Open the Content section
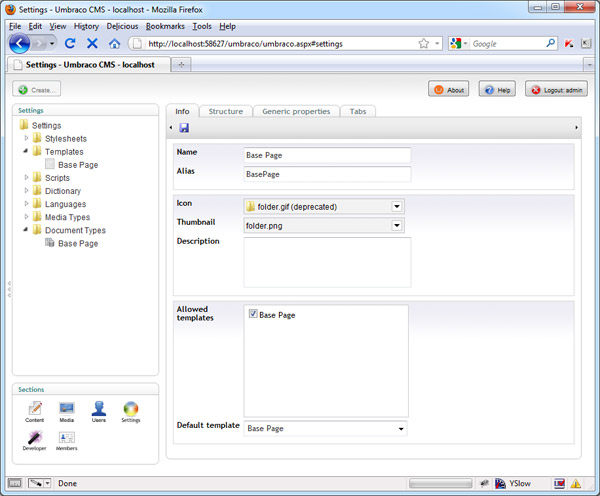600x496 pixels. [x=35, y=412]
